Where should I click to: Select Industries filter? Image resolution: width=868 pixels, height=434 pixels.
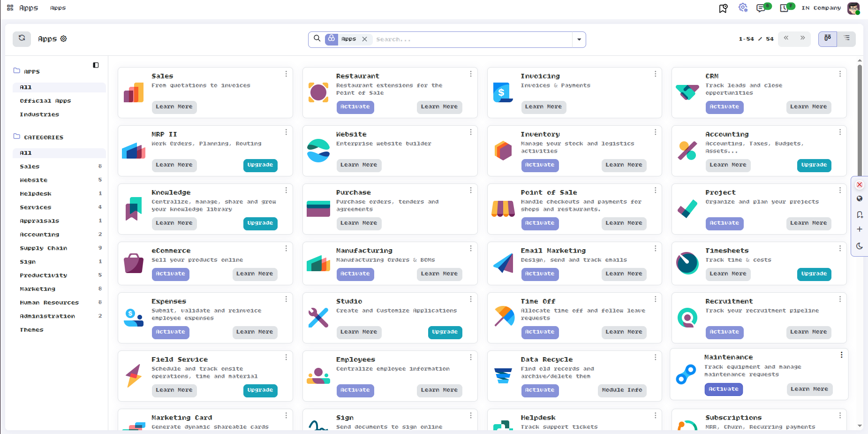pyautogui.click(x=39, y=114)
